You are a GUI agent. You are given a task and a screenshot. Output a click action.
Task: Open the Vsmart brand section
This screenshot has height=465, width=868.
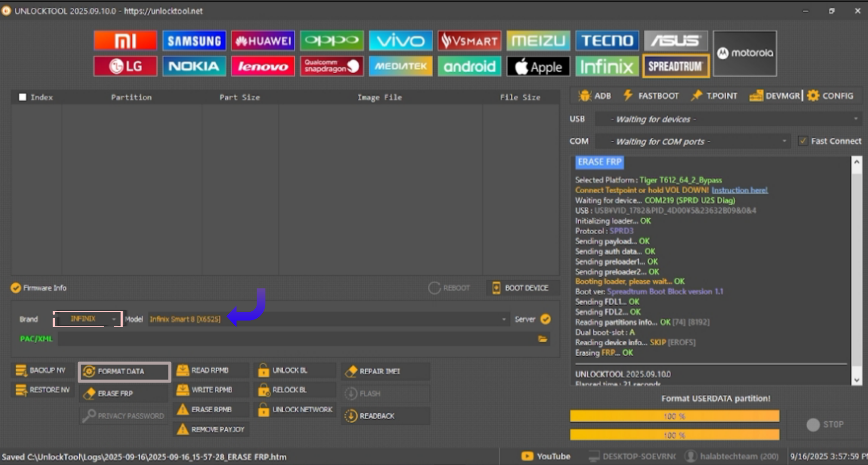(470, 41)
